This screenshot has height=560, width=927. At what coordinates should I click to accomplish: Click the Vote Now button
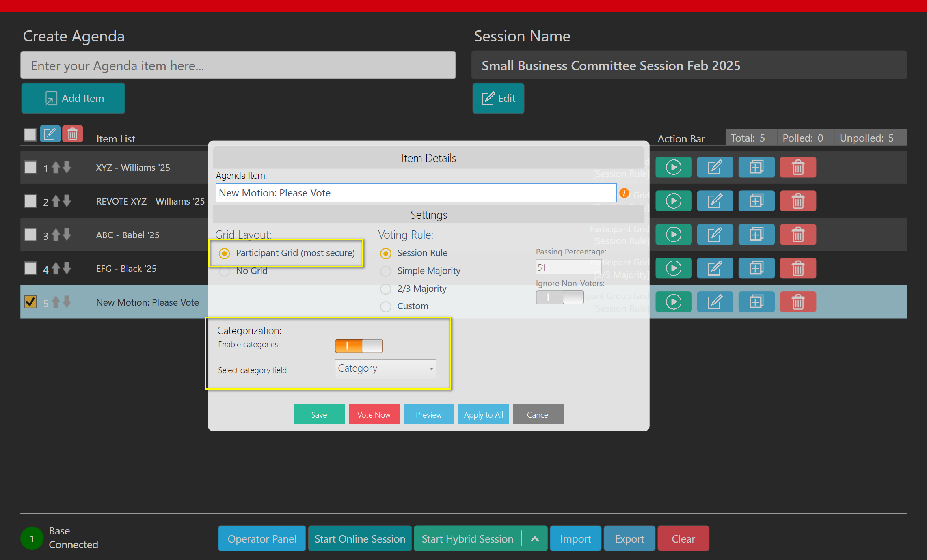pos(374,415)
